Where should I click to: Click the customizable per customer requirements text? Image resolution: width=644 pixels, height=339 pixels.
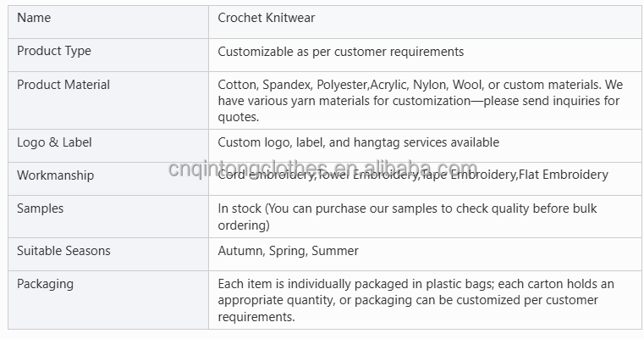(x=340, y=52)
